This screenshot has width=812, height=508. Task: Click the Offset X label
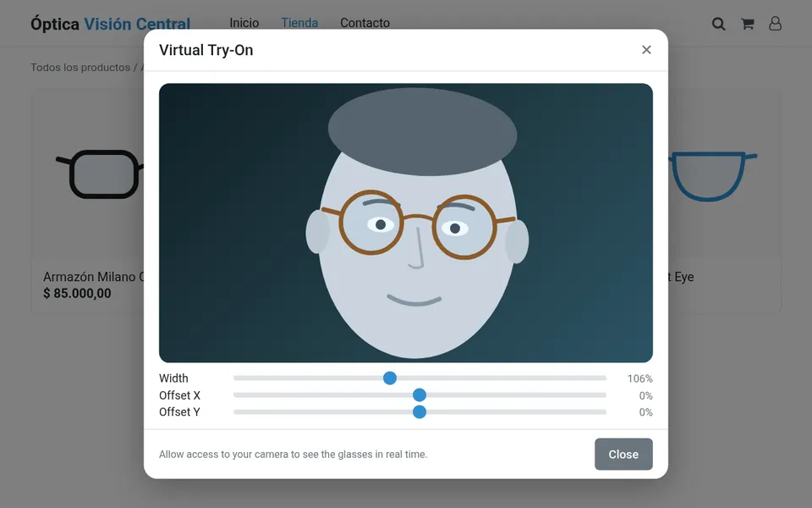tap(179, 395)
